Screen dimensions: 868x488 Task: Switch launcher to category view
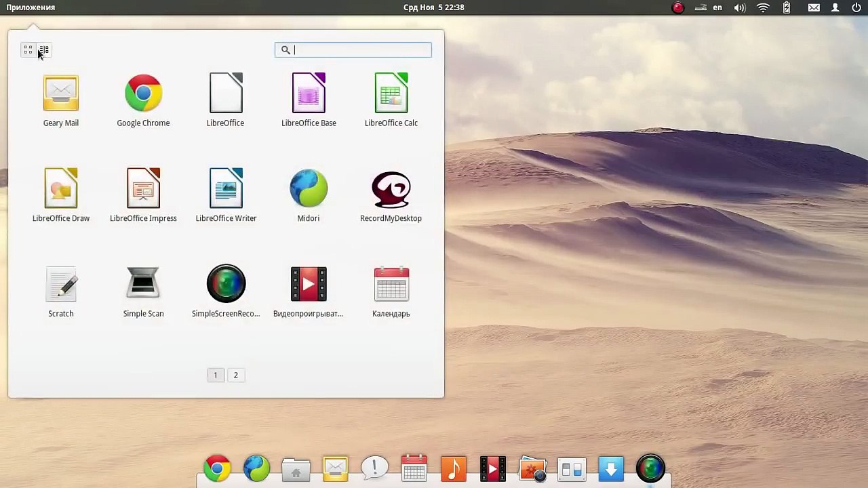(43, 50)
